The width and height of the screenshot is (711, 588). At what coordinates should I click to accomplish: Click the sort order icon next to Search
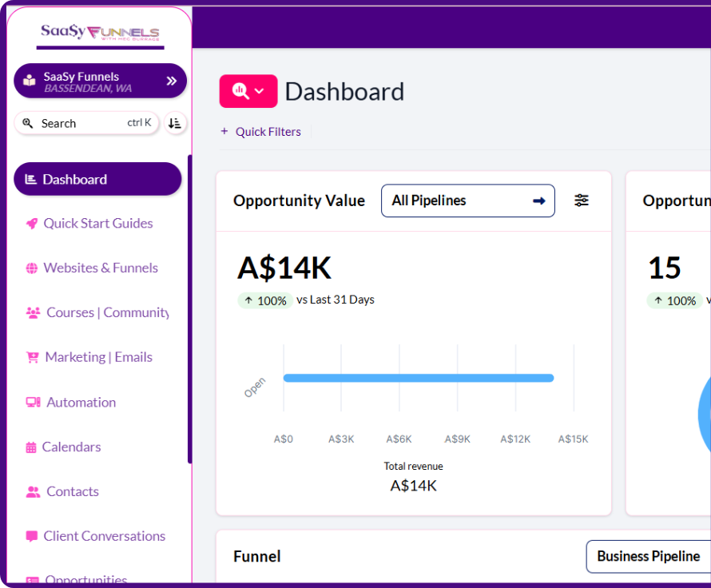[x=175, y=123]
